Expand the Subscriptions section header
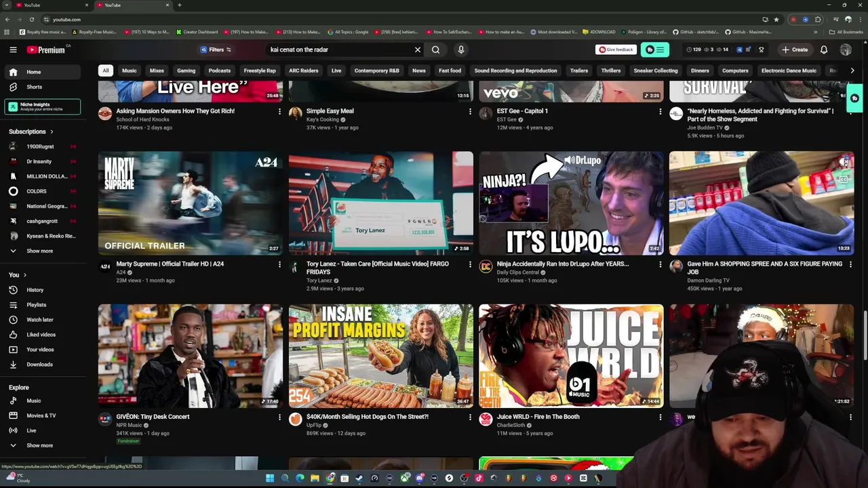 point(31,131)
